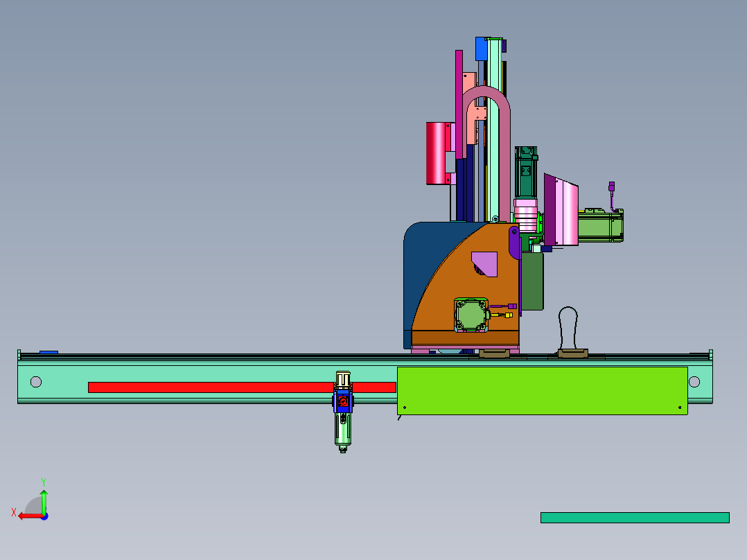This screenshot has width=747, height=560.
Task: Click the X label of the axis triad
Action: coord(14,512)
